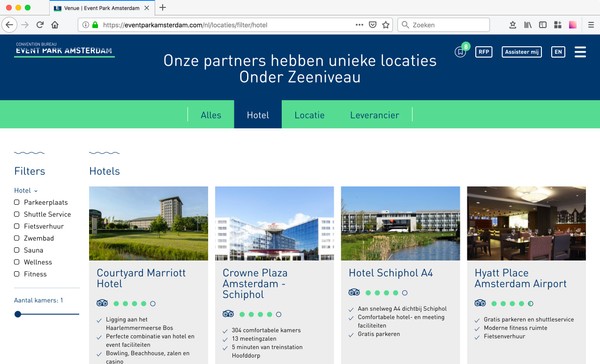600x364 pixels.
Task: Open Crowne Plaza Amsterdam - Schiphol link
Action: tap(255, 284)
